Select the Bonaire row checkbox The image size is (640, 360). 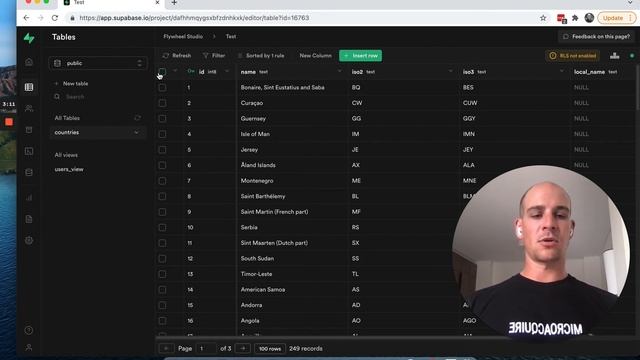pos(162,87)
